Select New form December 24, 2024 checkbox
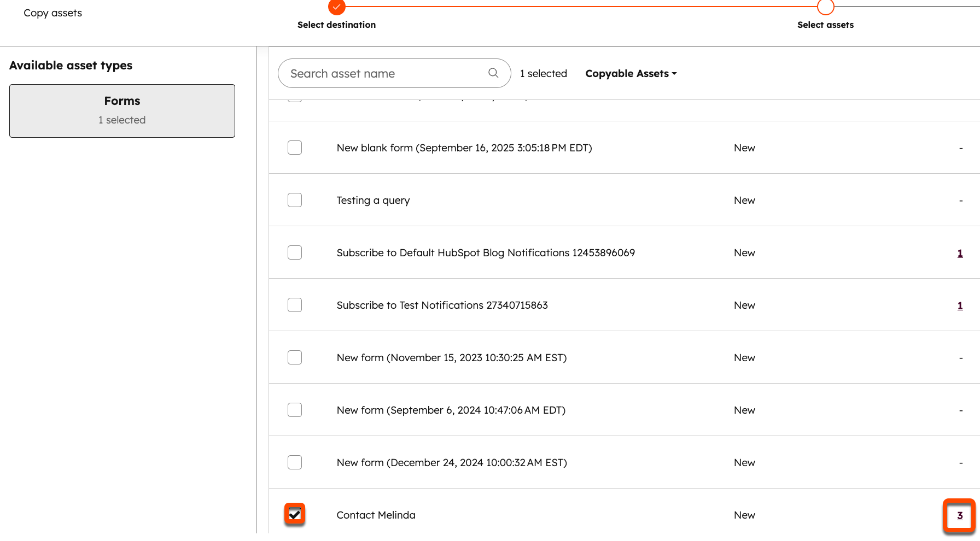Screen dimensions: 980x541 (x=295, y=462)
